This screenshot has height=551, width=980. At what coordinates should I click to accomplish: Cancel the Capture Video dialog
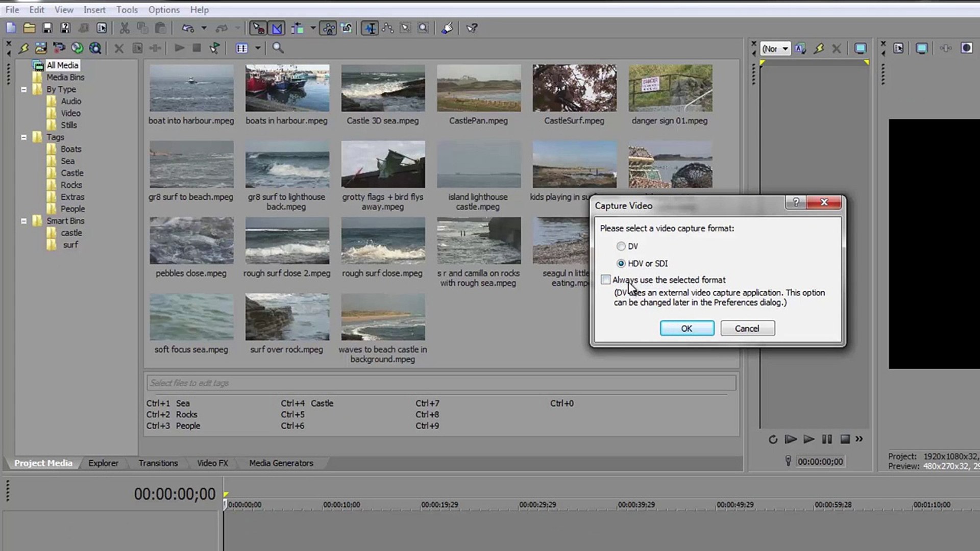747,328
